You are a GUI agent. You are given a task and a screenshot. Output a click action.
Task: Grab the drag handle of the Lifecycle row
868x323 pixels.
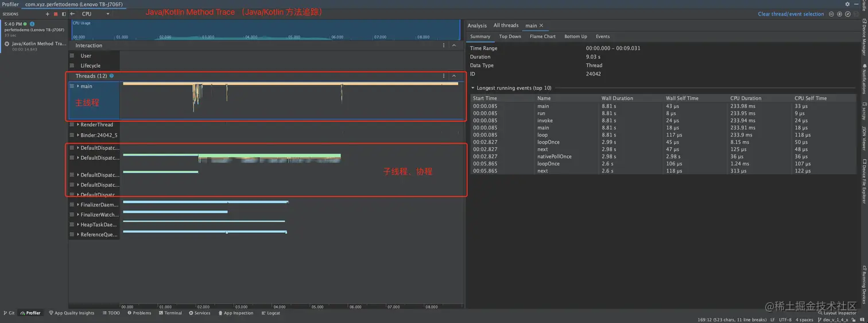pos(72,66)
